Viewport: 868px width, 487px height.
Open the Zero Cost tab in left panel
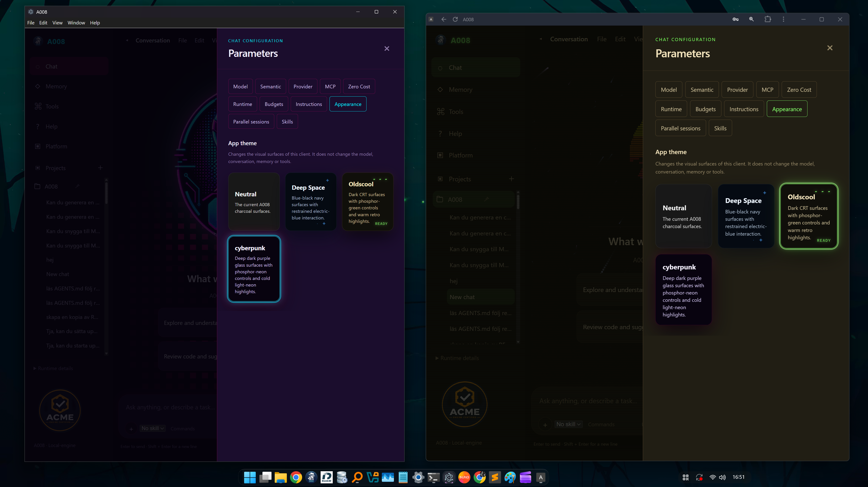pyautogui.click(x=359, y=87)
